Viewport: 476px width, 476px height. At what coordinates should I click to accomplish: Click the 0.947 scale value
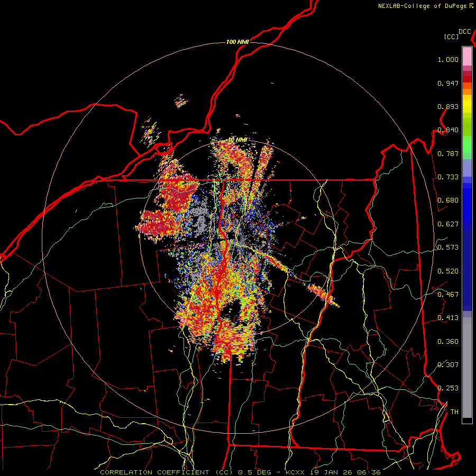coord(448,83)
